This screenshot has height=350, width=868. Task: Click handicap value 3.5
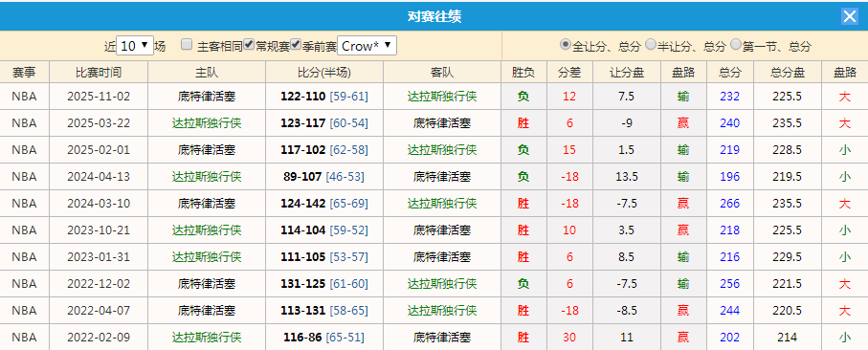pyautogui.click(x=627, y=230)
